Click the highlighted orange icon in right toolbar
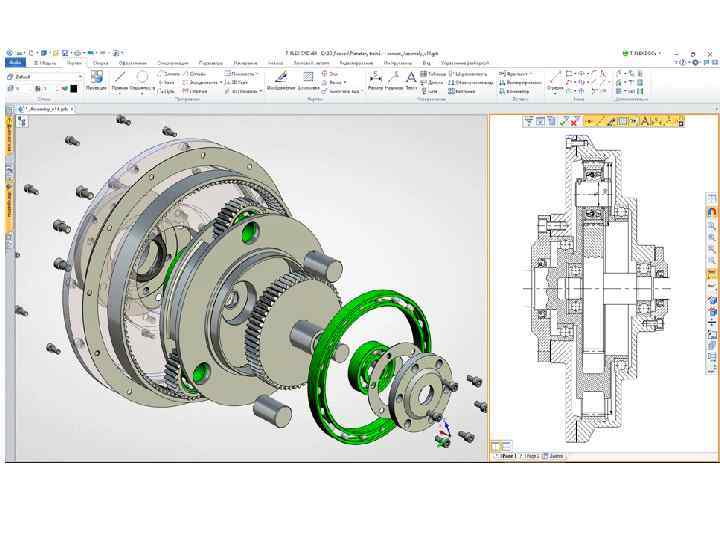 click(712, 274)
